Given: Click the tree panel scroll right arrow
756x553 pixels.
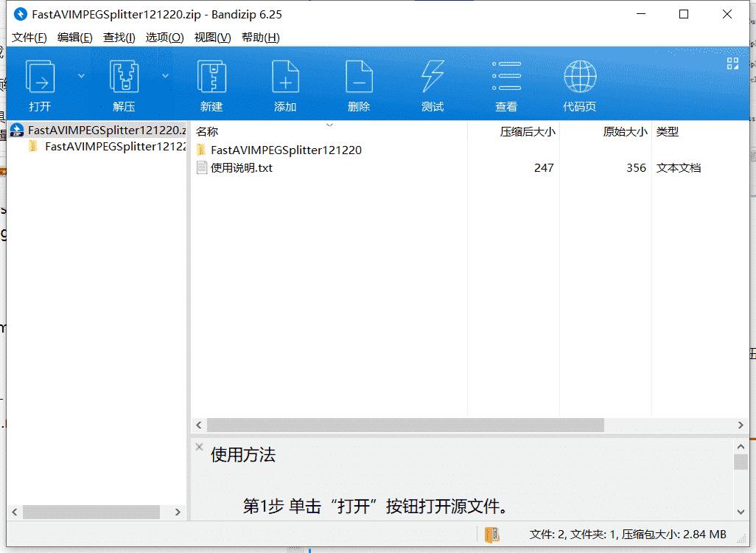Looking at the screenshot, I should 178,512.
